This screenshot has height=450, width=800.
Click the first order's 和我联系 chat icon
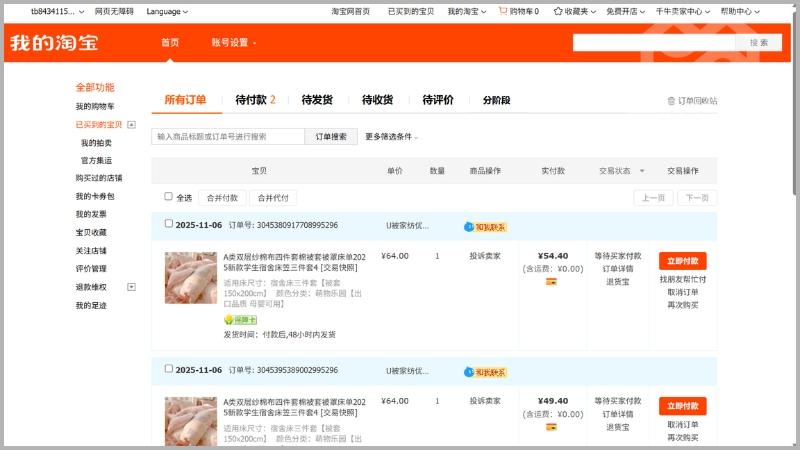tap(468, 227)
